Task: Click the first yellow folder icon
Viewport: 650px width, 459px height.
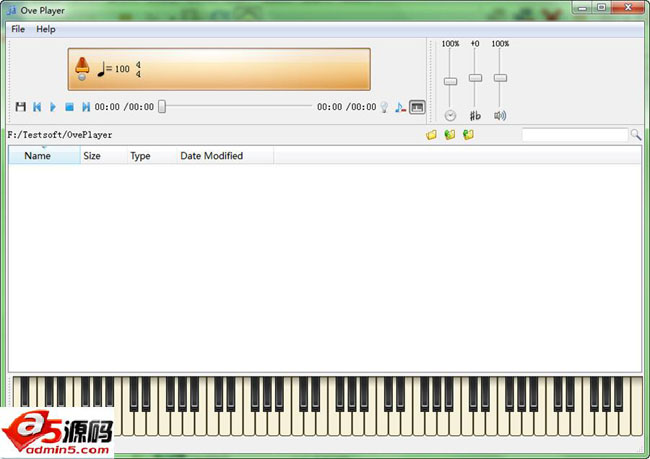Action: click(431, 135)
